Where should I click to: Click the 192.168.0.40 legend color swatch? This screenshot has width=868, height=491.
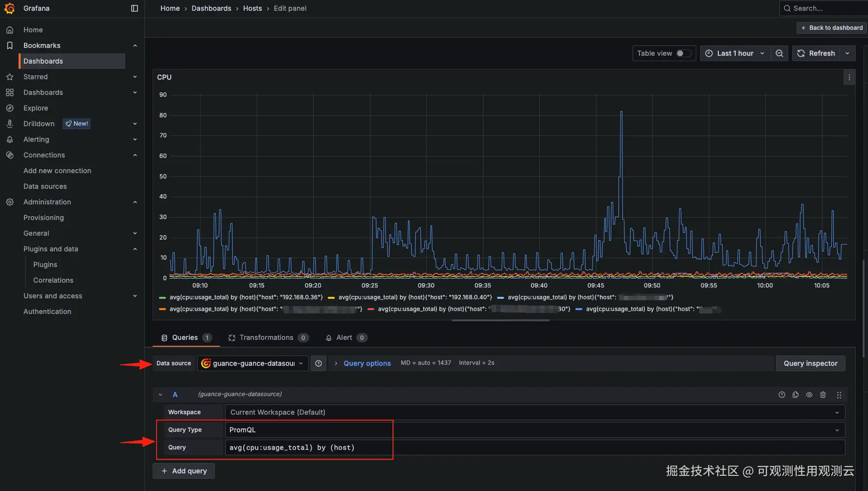pyautogui.click(x=331, y=297)
